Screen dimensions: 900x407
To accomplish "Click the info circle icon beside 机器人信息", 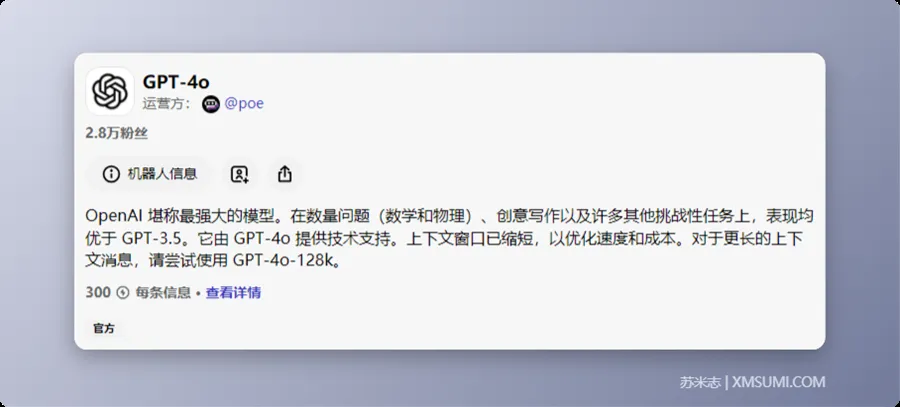I will coord(111,174).
